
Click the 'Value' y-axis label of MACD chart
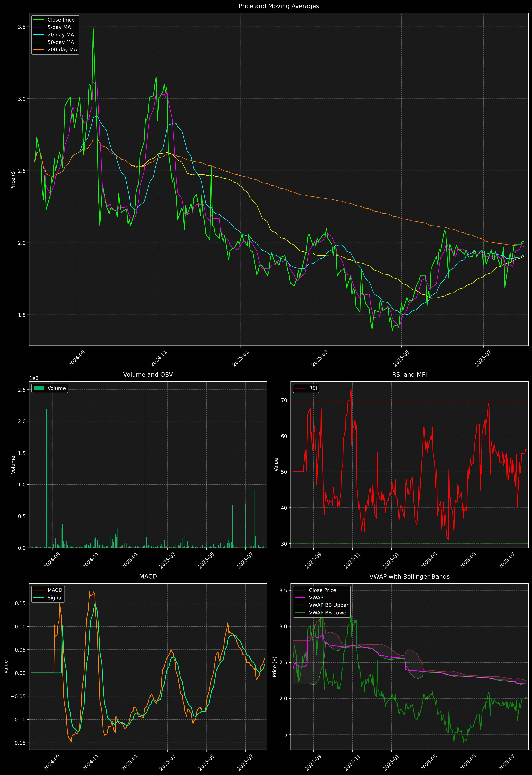coord(6,667)
